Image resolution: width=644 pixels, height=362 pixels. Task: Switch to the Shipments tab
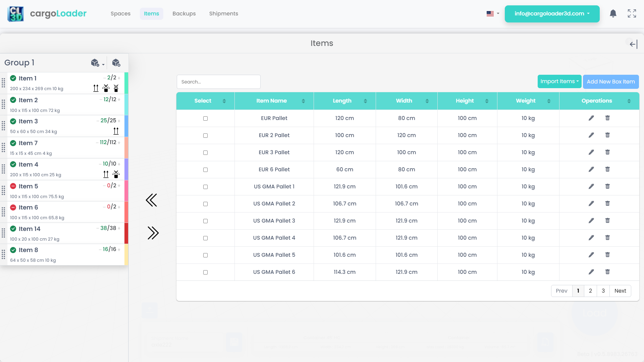223,14
